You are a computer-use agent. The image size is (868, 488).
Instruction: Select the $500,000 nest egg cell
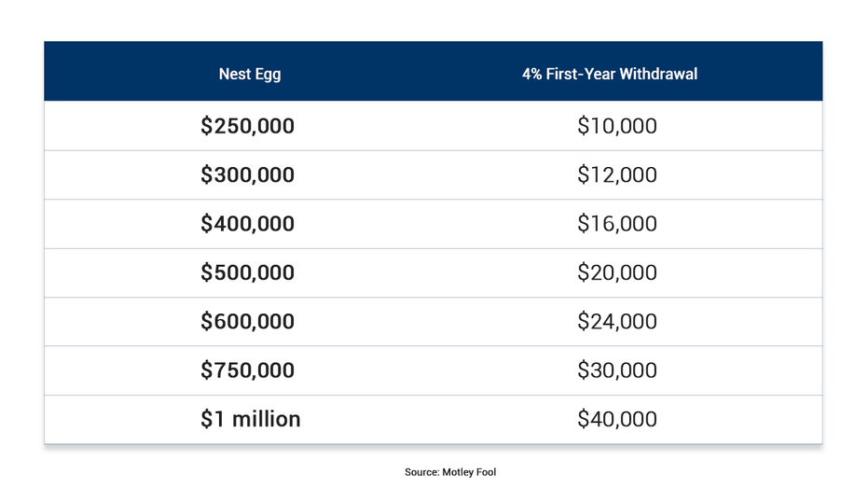pyautogui.click(x=247, y=272)
